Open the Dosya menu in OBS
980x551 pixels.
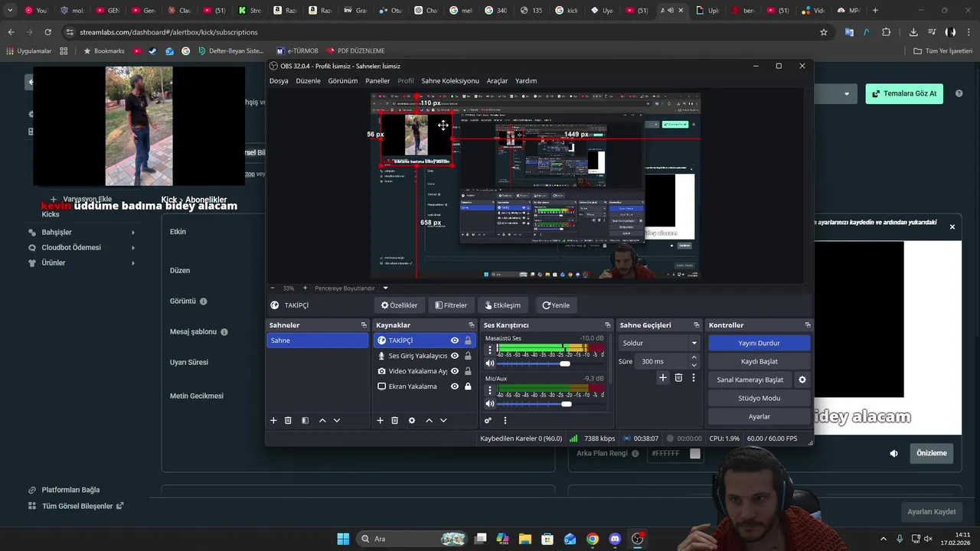coord(279,80)
